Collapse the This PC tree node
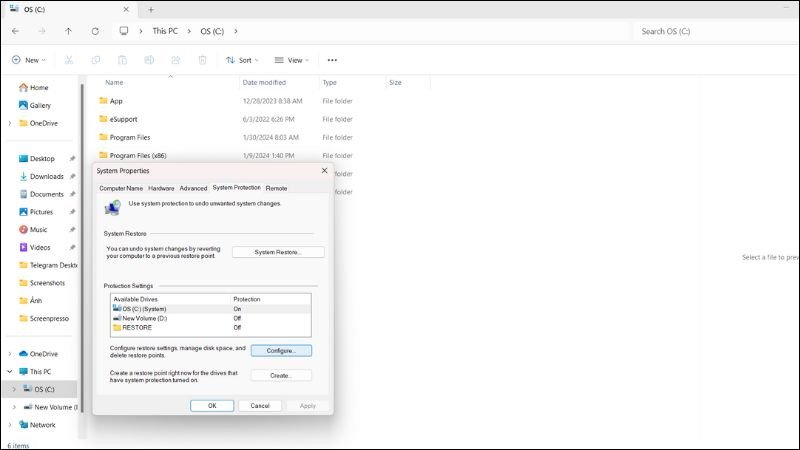Viewport: 800px width, 450px height. pyautogui.click(x=10, y=372)
